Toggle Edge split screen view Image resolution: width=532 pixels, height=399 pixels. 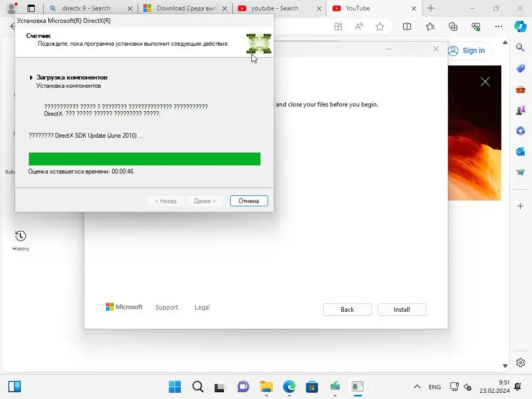point(407,26)
